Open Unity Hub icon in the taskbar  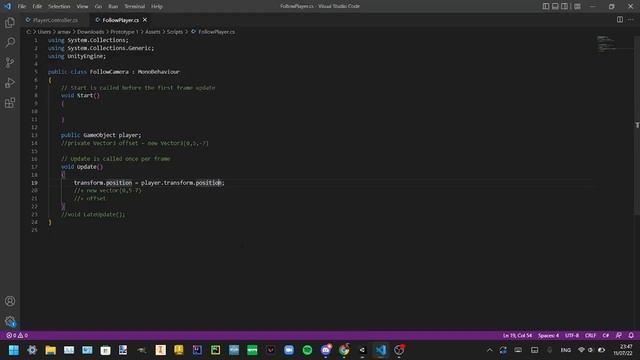pos(362,350)
